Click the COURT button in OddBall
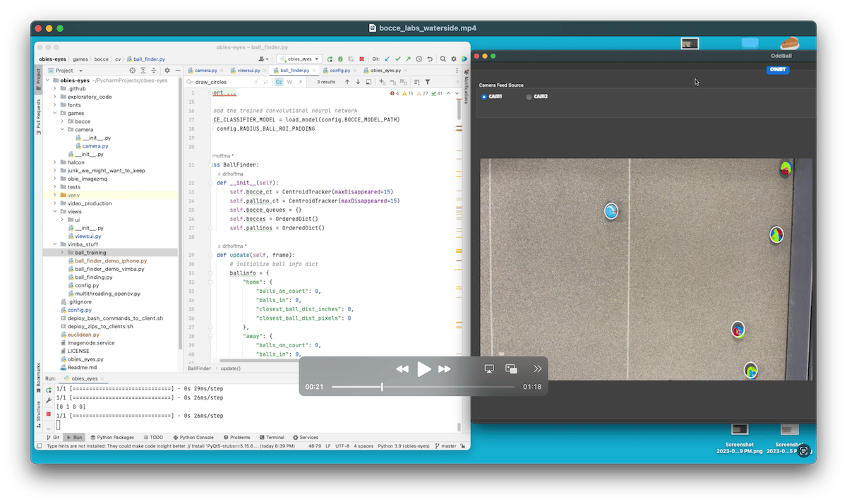The width and height of the screenshot is (847, 504). pos(778,70)
